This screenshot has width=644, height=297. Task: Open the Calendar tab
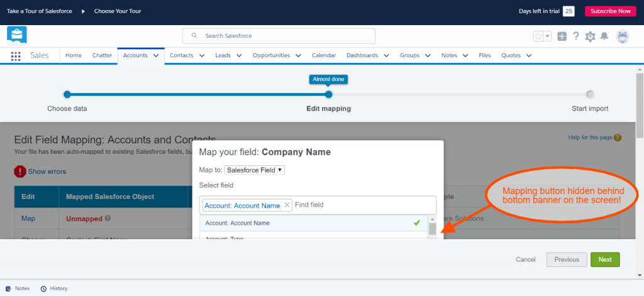point(324,55)
